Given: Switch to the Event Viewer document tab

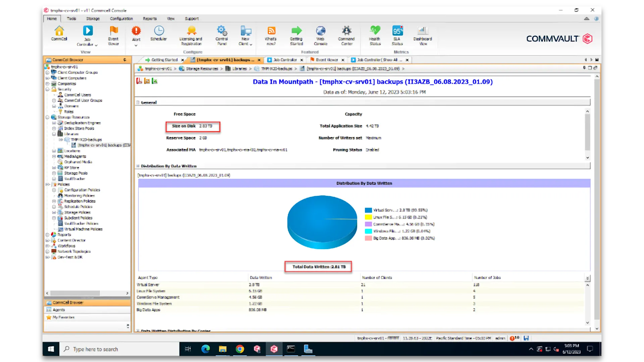Looking at the screenshot, I should click(x=327, y=60).
